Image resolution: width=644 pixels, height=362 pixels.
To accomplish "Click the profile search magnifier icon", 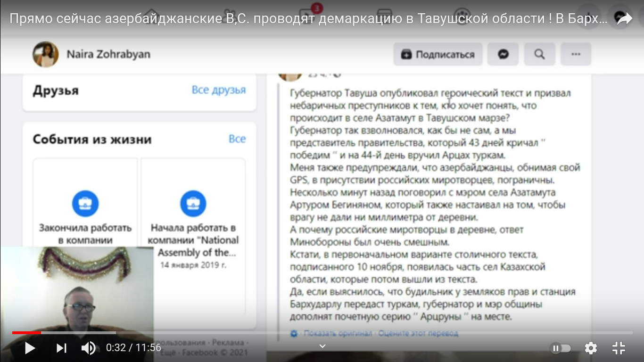I will pyautogui.click(x=539, y=54).
